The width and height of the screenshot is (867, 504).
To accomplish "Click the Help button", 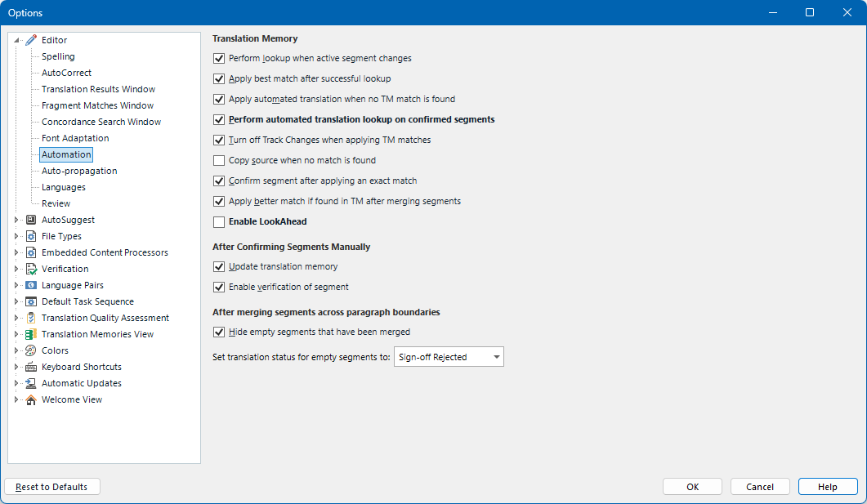I will pos(828,487).
